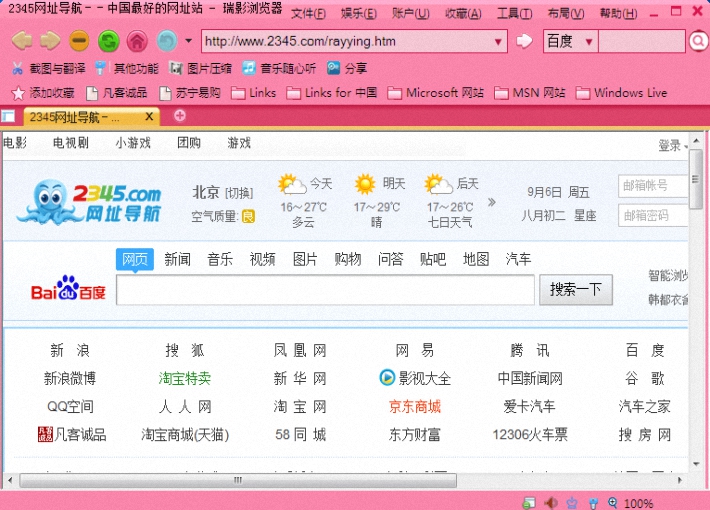Open 苏宁易购 bookmark
The width and height of the screenshot is (710, 510).
click(190, 93)
